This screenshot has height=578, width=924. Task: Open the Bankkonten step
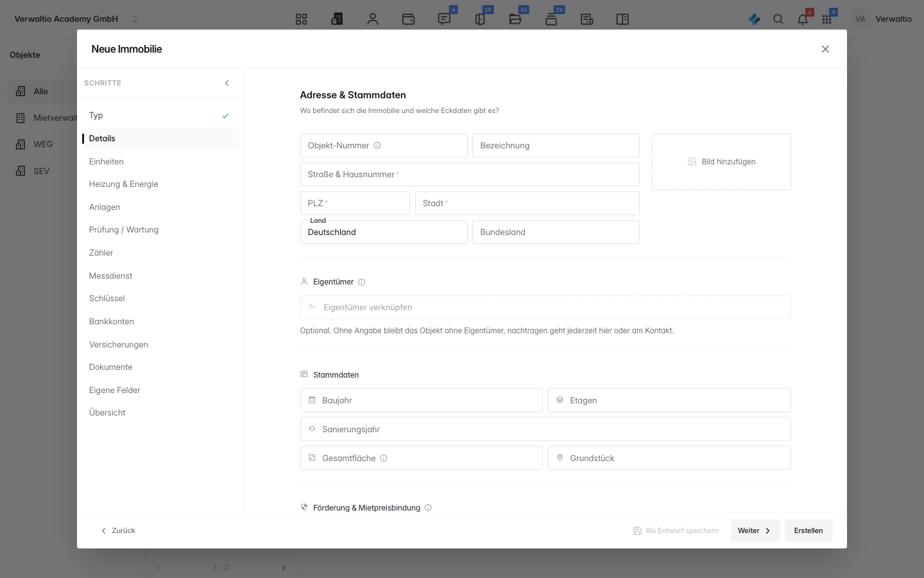coord(160,321)
